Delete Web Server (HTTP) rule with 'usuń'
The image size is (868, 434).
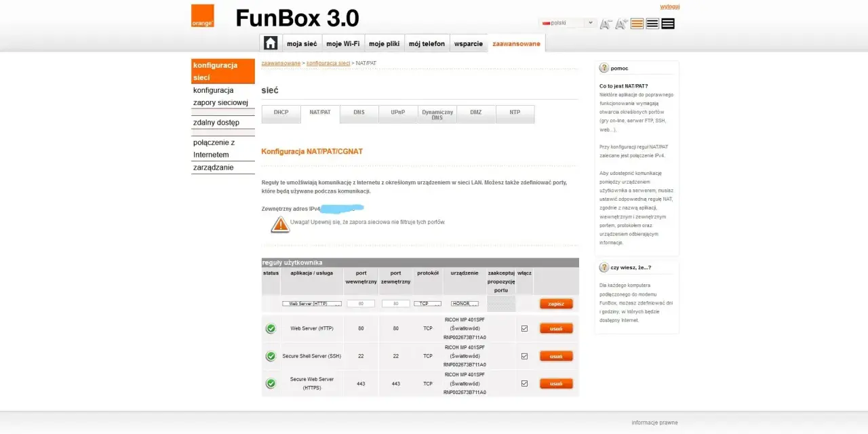pyautogui.click(x=556, y=328)
